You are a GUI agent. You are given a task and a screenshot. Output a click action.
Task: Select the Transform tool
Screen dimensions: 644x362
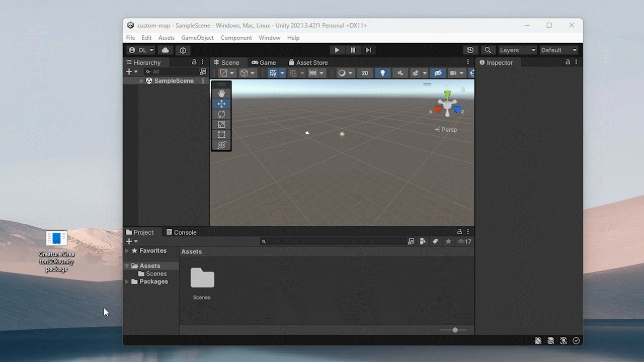[221, 145]
